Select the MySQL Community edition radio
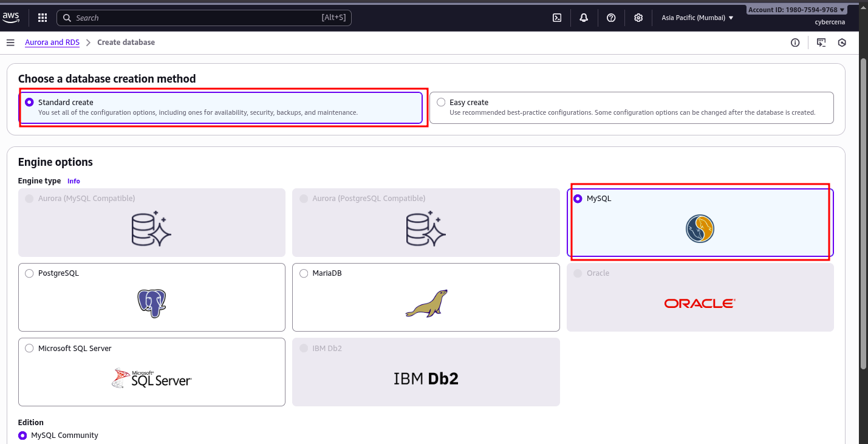Viewport: 868px width, 444px height. point(22,435)
